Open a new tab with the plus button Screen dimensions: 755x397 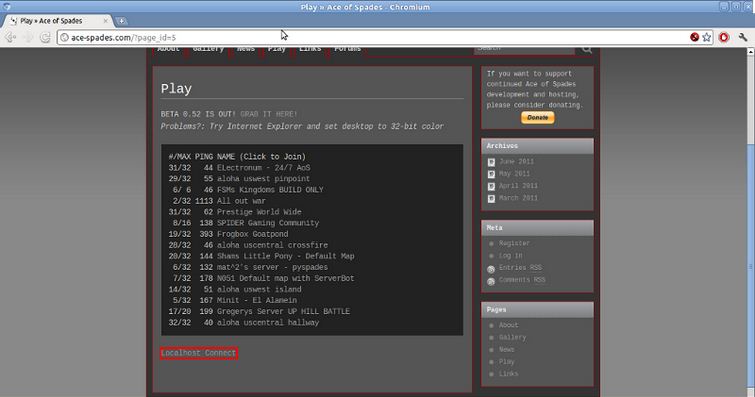pos(121,21)
